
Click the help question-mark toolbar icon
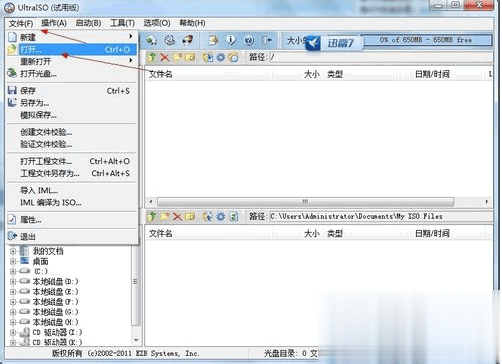tap(249, 40)
